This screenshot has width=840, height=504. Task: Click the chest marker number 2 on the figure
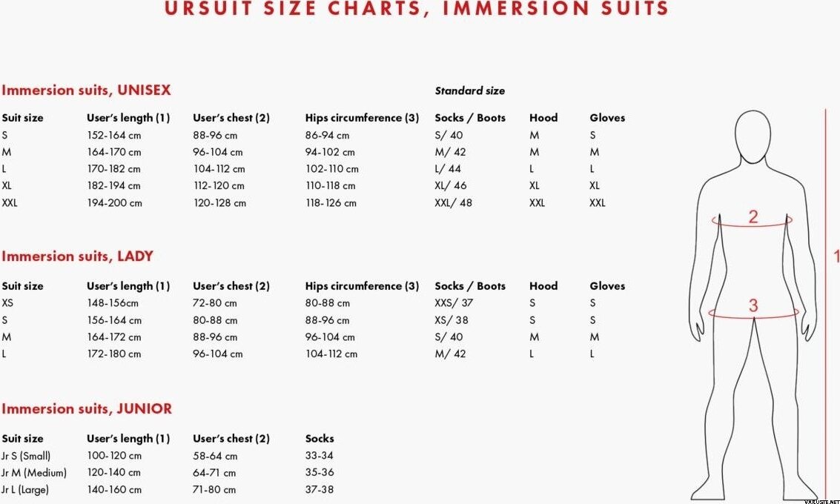(753, 217)
